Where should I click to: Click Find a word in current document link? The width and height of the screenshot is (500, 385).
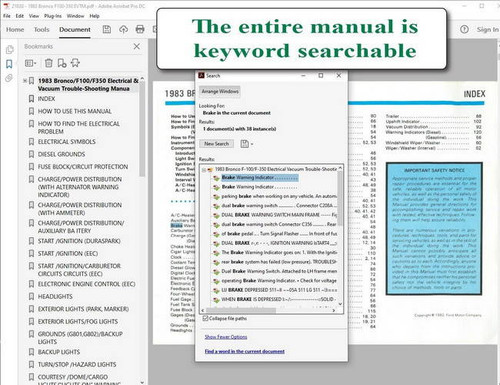245,351
